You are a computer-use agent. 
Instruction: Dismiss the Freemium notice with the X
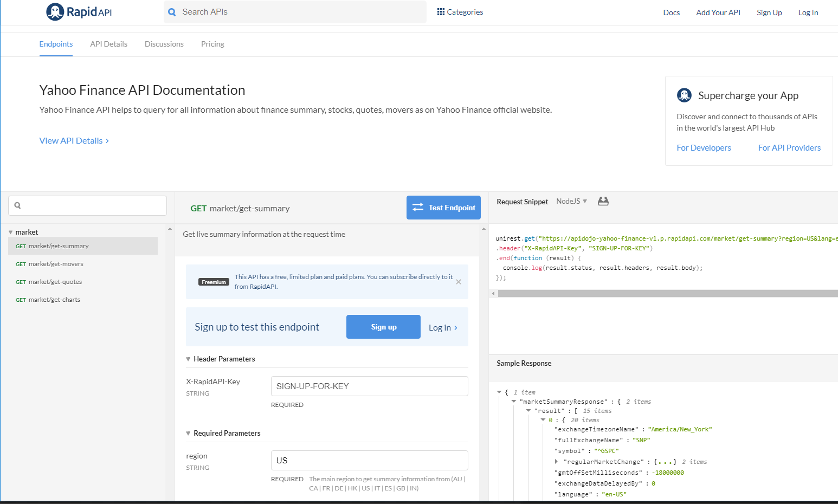click(459, 282)
